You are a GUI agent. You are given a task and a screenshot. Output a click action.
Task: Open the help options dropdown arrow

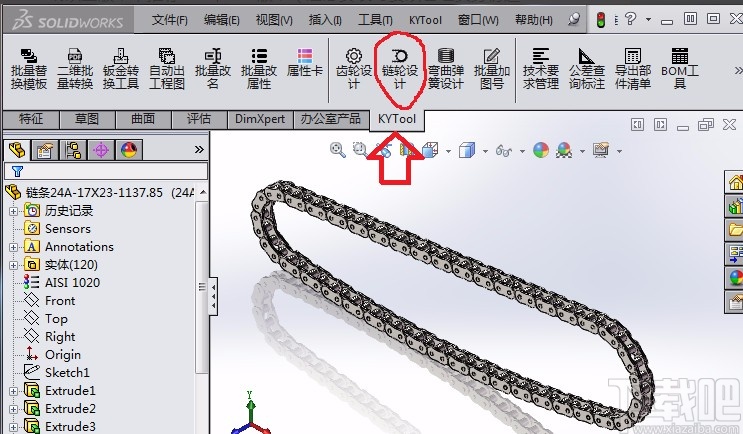pos(648,20)
